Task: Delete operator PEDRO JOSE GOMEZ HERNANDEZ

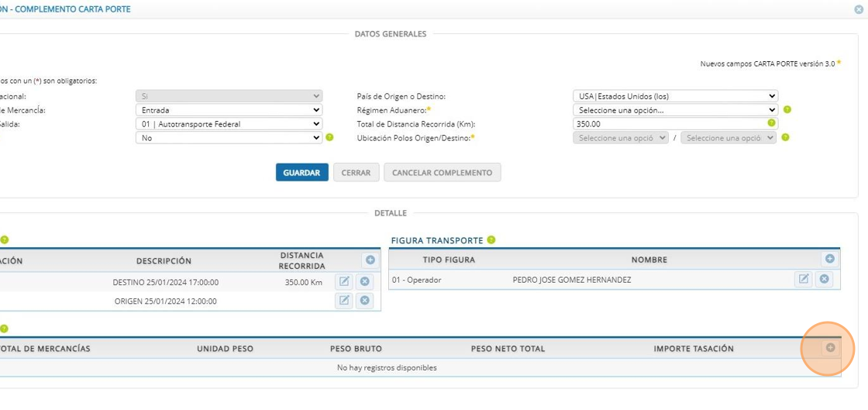Action: [x=824, y=280]
